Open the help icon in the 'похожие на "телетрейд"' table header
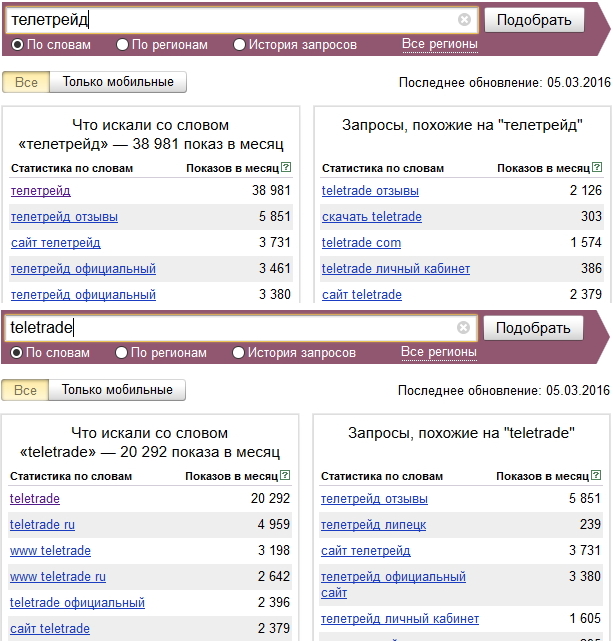Image resolution: width=613 pixels, height=641 pixels. point(597,167)
